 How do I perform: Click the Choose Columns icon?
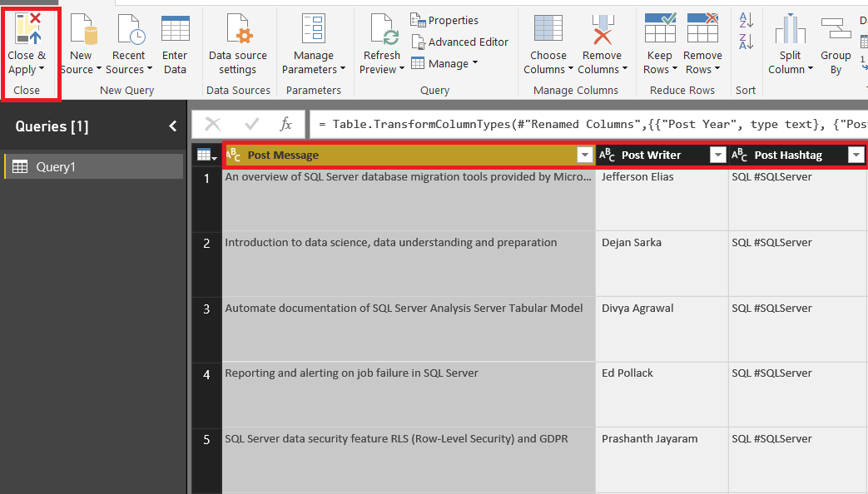pos(548,29)
